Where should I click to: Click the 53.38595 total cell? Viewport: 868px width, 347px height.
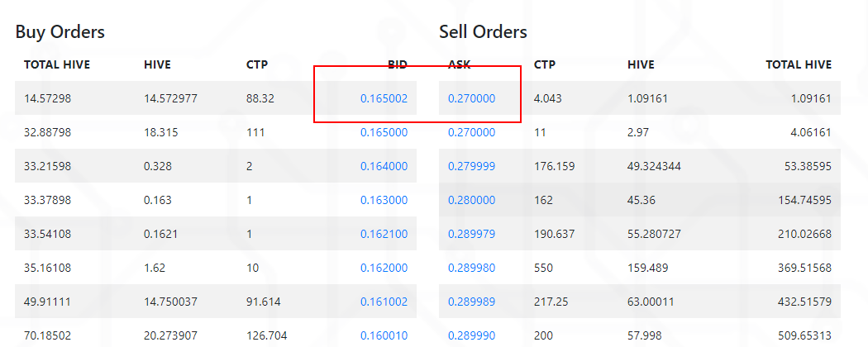[x=808, y=166]
